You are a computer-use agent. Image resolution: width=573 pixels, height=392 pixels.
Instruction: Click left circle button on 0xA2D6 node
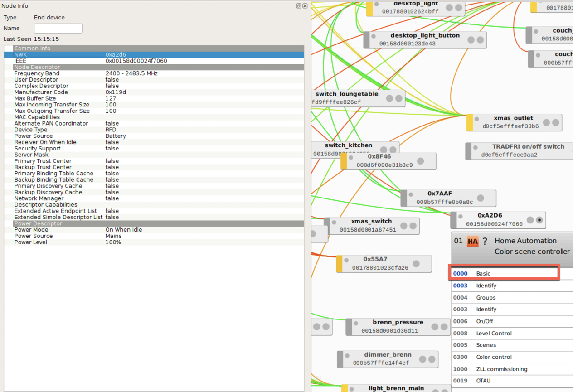[530, 220]
